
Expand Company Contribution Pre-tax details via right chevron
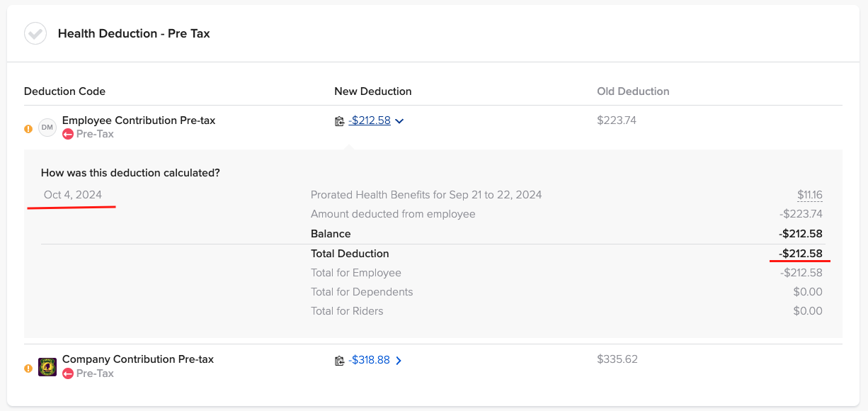(399, 360)
